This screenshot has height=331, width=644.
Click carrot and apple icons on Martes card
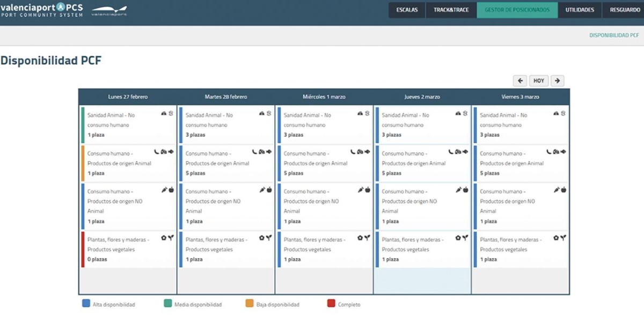coord(266,189)
